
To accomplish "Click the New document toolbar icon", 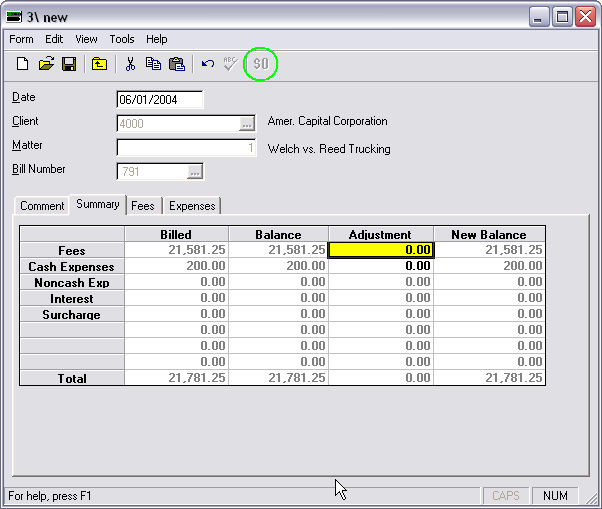I will [x=22, y=64].
